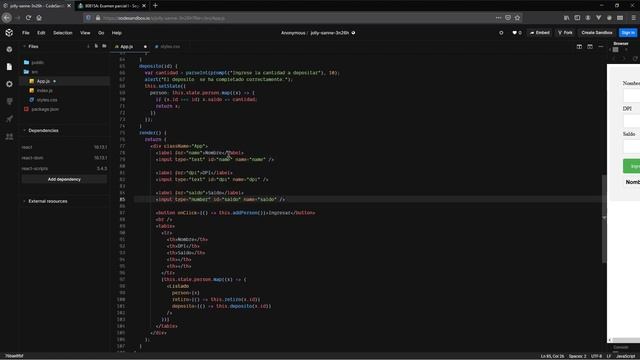Viewport: 640px width, 360px height.
Task: Click the DPI input field in preview
Action: tap(631, 121)
